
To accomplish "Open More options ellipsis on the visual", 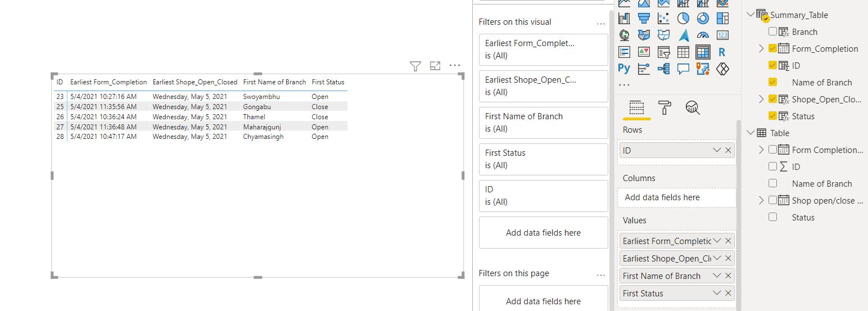I will [455, 66].
